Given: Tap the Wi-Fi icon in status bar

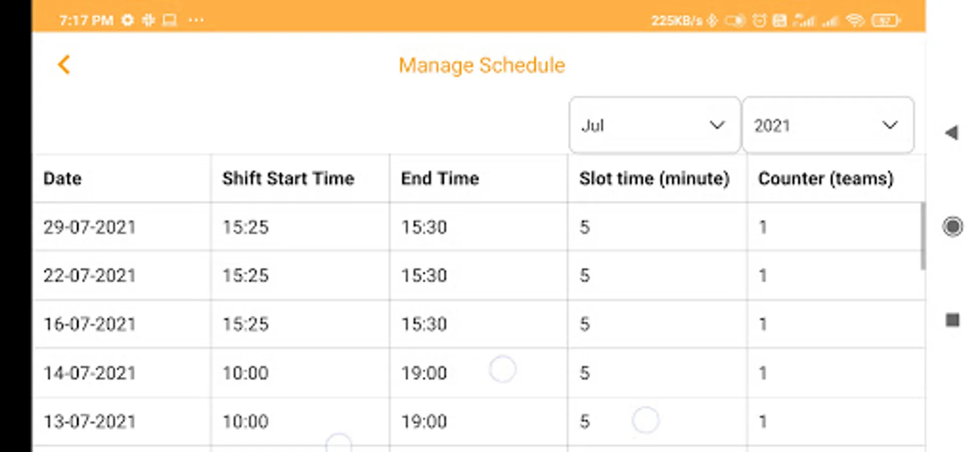Looking at the screenshot, I should pos(855,21).
